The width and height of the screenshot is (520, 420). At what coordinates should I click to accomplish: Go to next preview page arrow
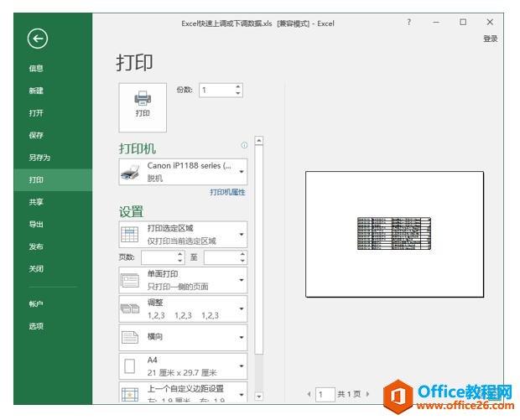pyautogui.click(x=367, y=394)
